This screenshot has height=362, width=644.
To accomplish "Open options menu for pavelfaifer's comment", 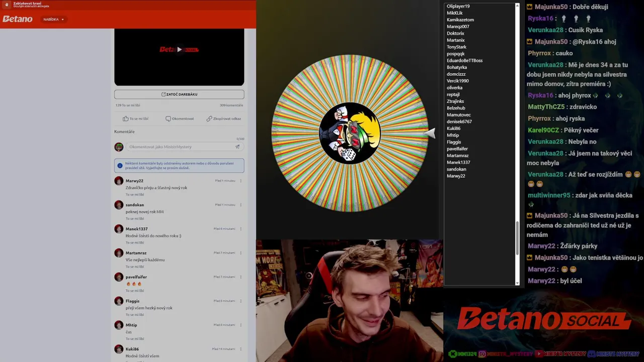I will [240, 277].
